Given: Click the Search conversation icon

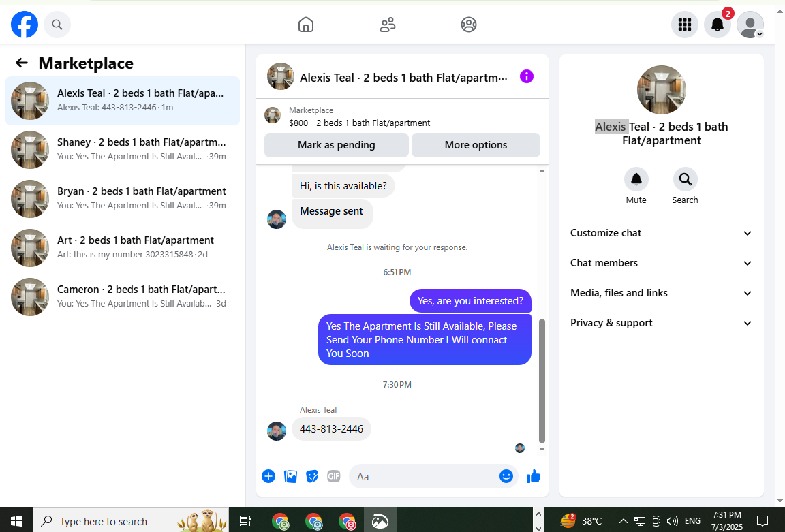Looking at the screenshot, I should pos(686,179).
